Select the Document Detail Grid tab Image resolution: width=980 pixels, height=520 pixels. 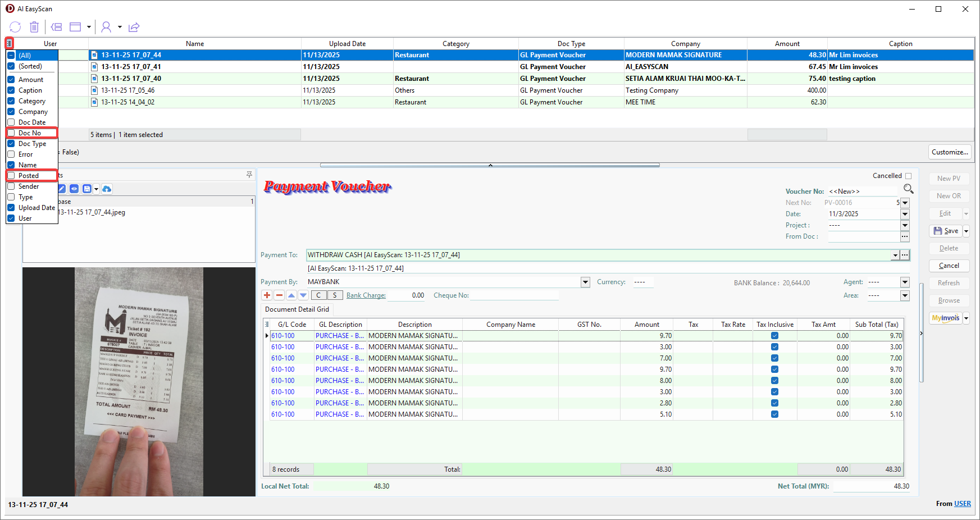(297, 309)
